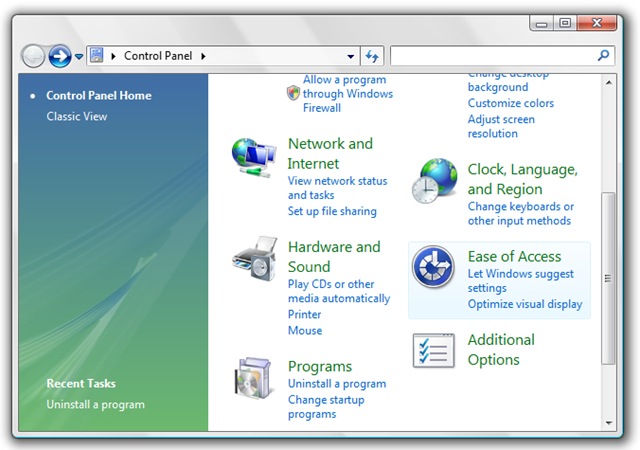Click the Back navigation arrow button

(x=33, y=56)
